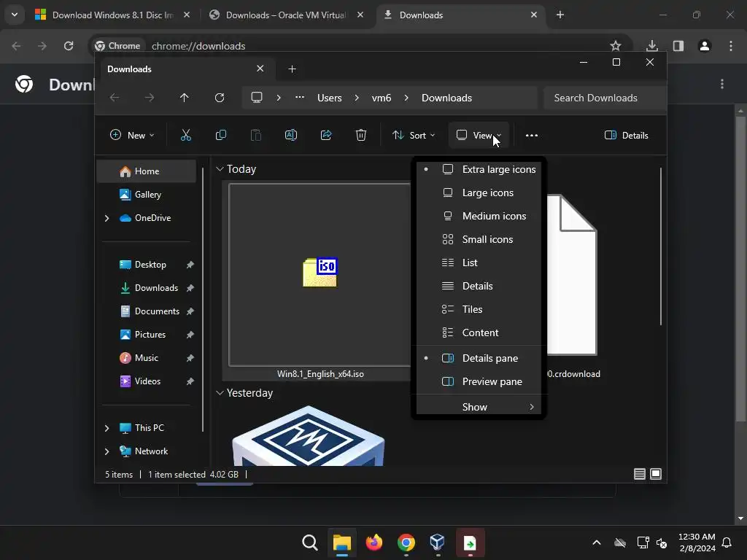Open Chrome tab search chevron
Image resolution: width=747 pixels, height=560 pixels.
(15, 15)
